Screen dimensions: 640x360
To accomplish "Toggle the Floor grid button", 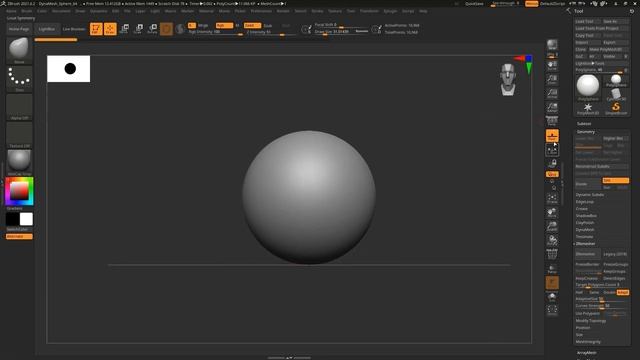I will [552, 136].
